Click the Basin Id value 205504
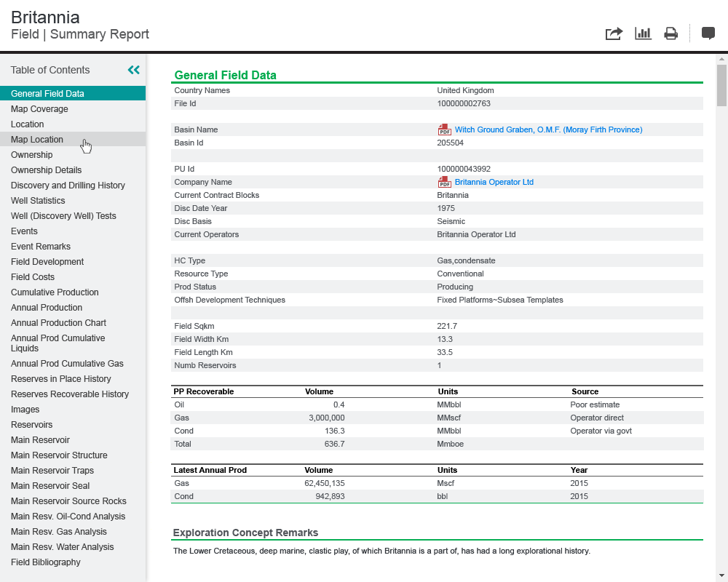Screen dimensions: 728x582 coord(450,143)
